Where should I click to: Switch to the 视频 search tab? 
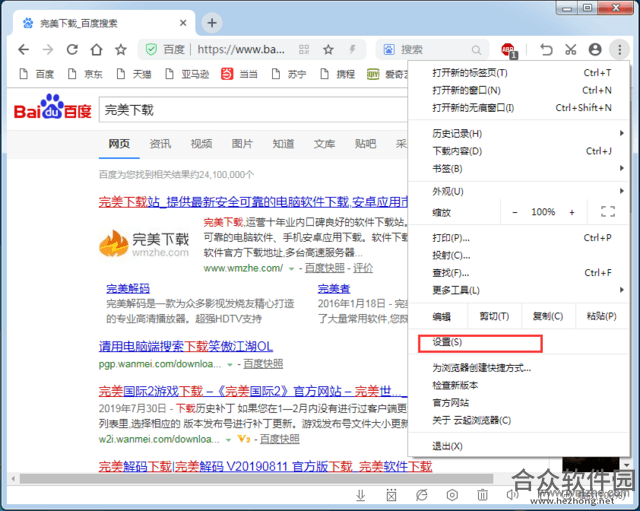pyautogui.click(x=201, y=144)
